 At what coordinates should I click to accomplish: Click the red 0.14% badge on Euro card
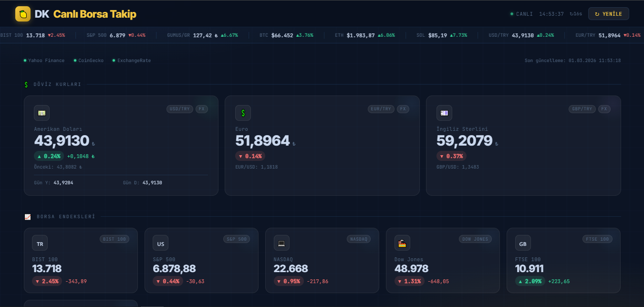(x=250, y=156)
